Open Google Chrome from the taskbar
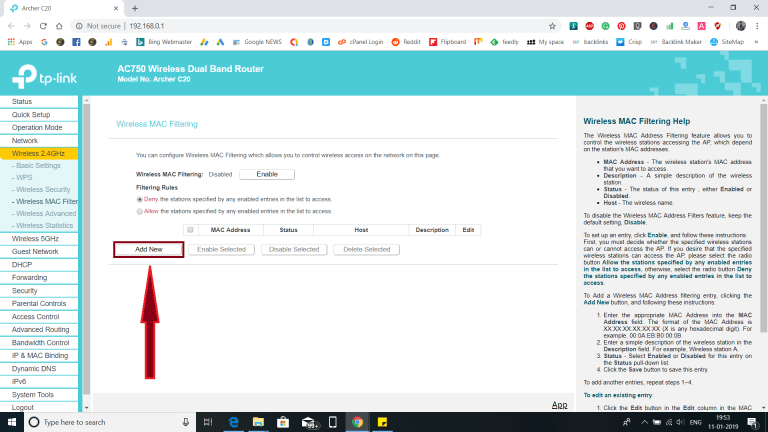 tap(357, 422)
